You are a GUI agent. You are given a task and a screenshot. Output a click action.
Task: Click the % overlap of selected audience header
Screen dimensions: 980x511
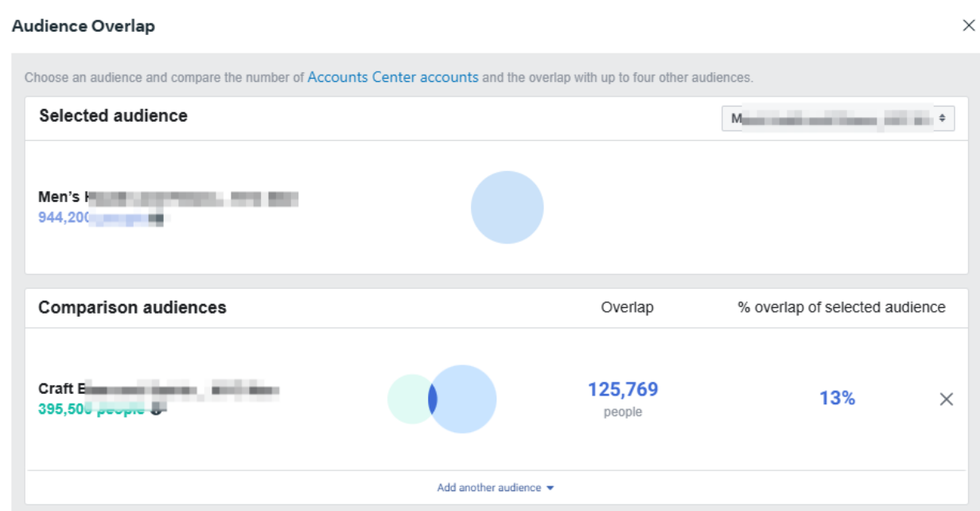[x=842, y=307]
